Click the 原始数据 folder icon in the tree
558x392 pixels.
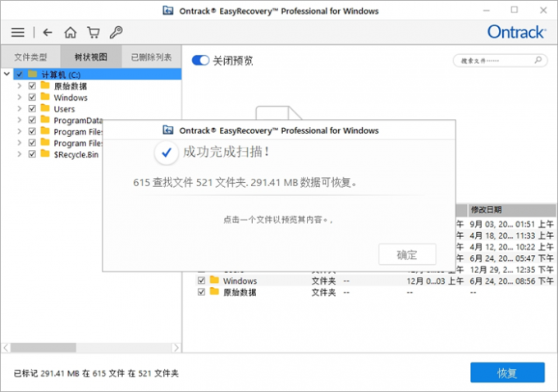pyautogui.click(x=45, y=85)
